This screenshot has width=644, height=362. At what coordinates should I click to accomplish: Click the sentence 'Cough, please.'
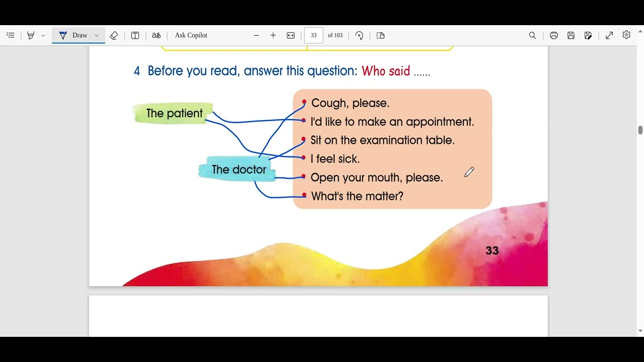pos(350,103)
